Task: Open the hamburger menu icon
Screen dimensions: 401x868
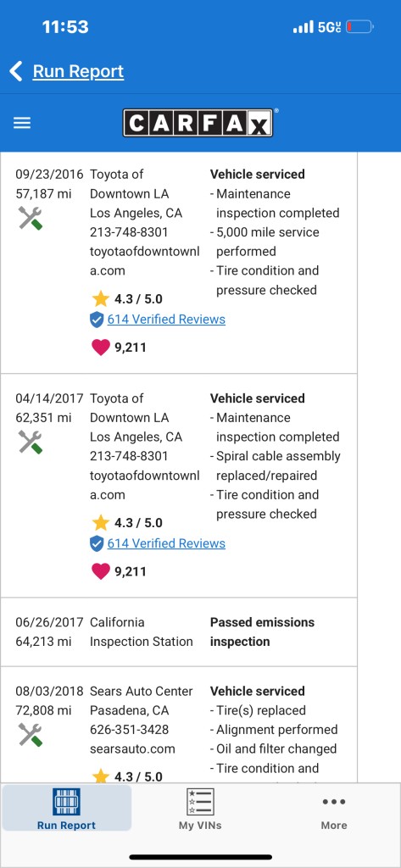Action: point(22,123)
